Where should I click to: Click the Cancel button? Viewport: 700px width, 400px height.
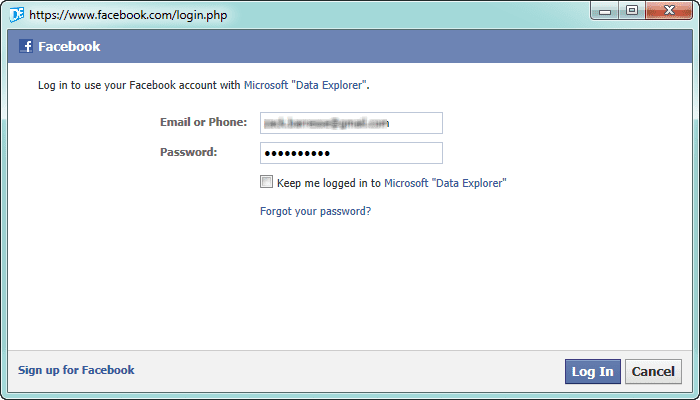(x=653, y=371)
